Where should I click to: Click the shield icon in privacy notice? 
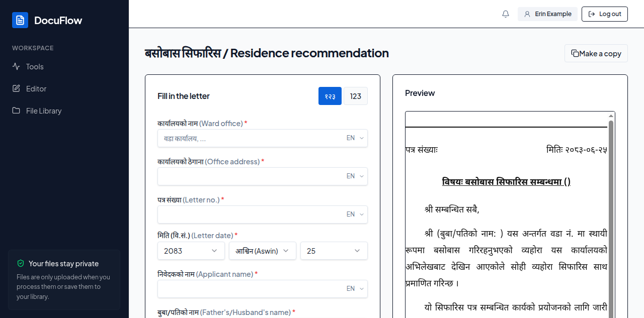[21, 263]
